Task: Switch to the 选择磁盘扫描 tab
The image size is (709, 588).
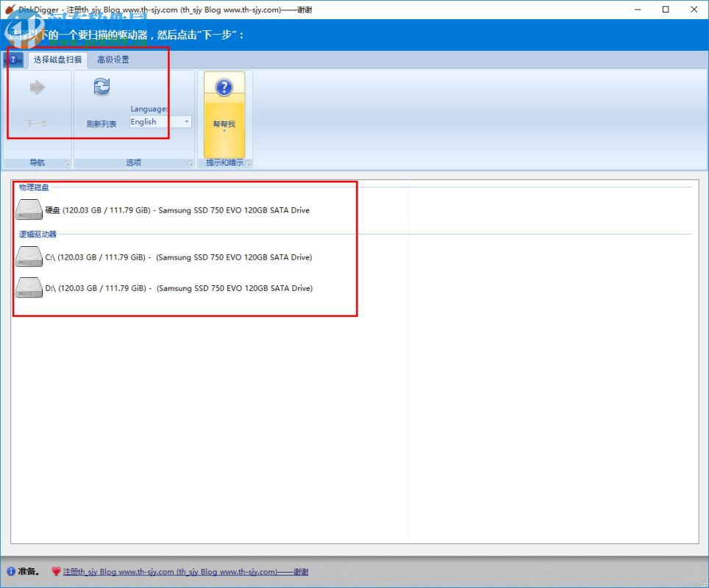Action: pos(57,60)
